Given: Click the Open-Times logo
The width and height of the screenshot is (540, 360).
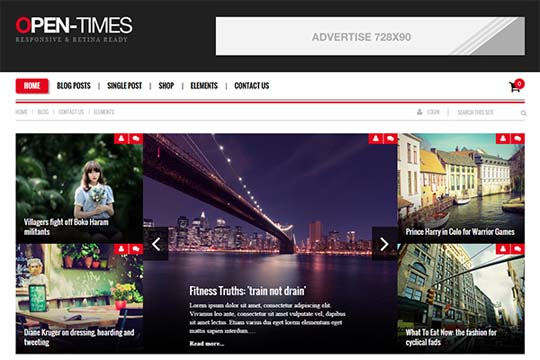Looking at the screenshot, I should point(74,29).
